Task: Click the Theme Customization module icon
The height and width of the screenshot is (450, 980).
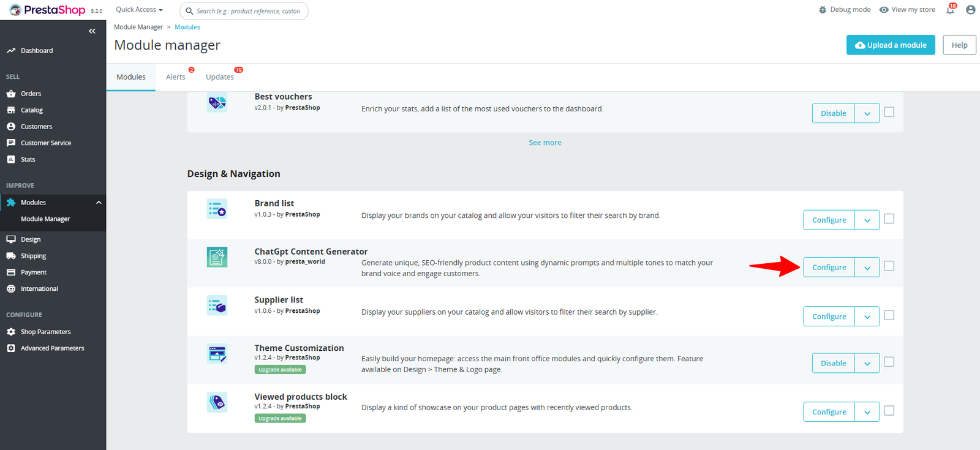Action: point(217,353)
